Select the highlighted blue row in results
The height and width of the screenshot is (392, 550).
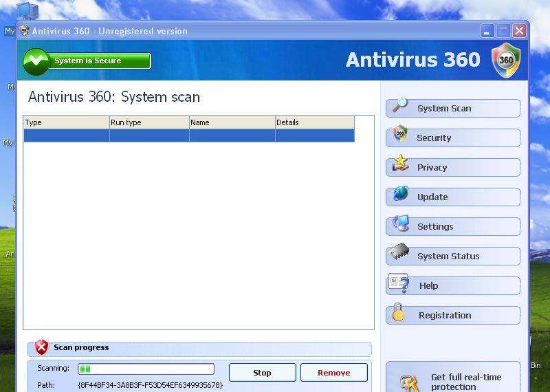pyautogui.click(x=189, y=135)
